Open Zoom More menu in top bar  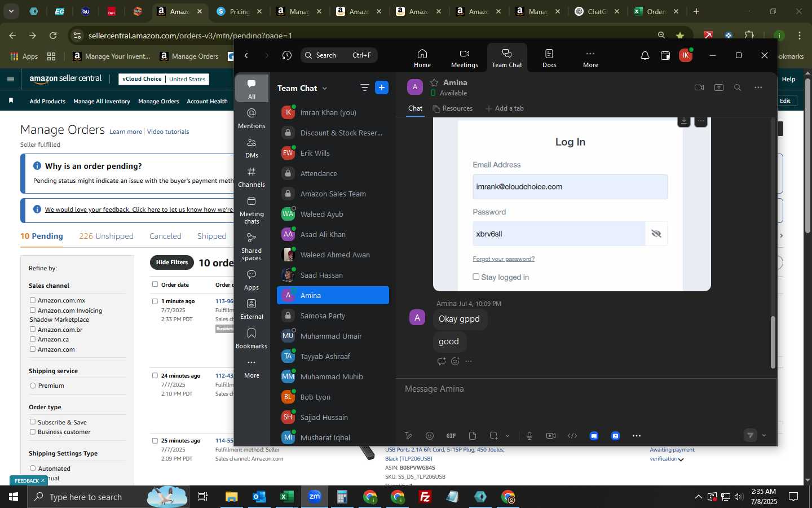pyautogui.click(x=590, y=58)
